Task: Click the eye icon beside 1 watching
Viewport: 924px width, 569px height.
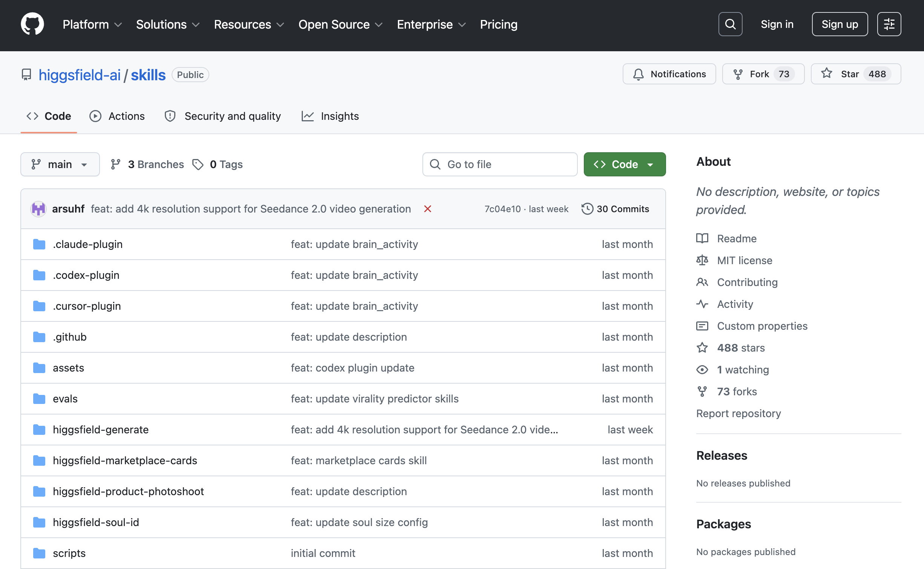Action: point(702,370)
